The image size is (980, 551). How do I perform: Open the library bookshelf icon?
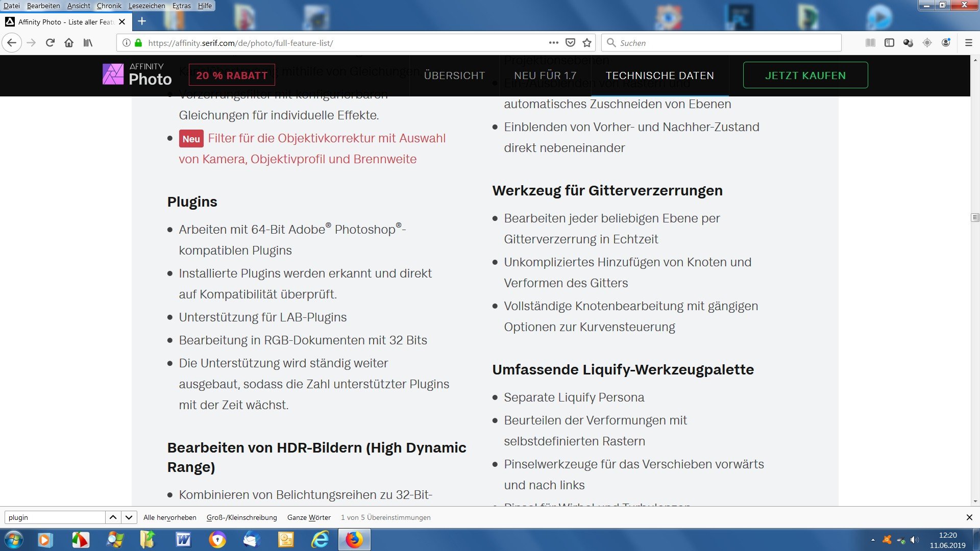coord(88,43)
